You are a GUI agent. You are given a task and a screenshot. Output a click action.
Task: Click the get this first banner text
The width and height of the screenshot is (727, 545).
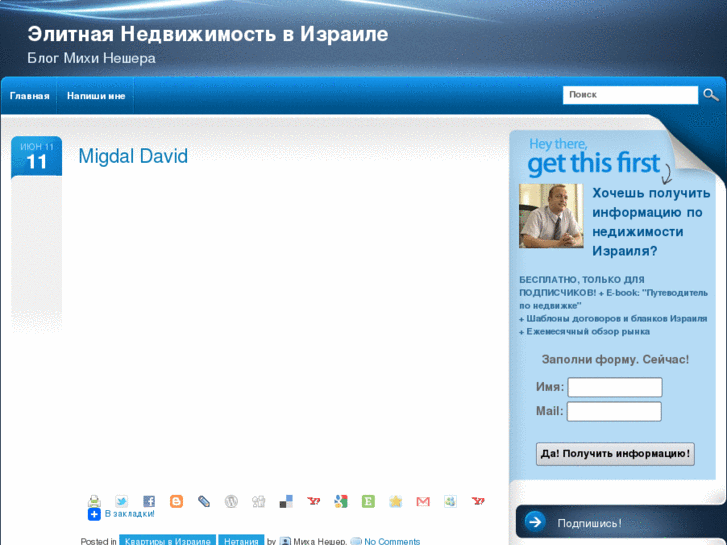point(594,163)
